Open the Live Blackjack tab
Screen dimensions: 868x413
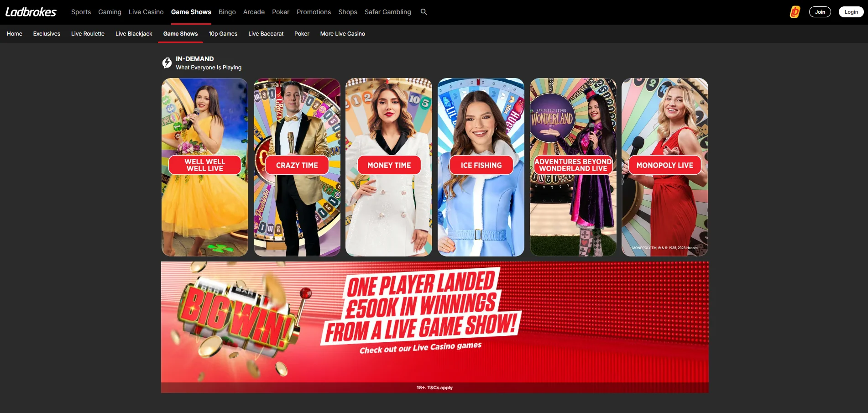click(134, 34)
